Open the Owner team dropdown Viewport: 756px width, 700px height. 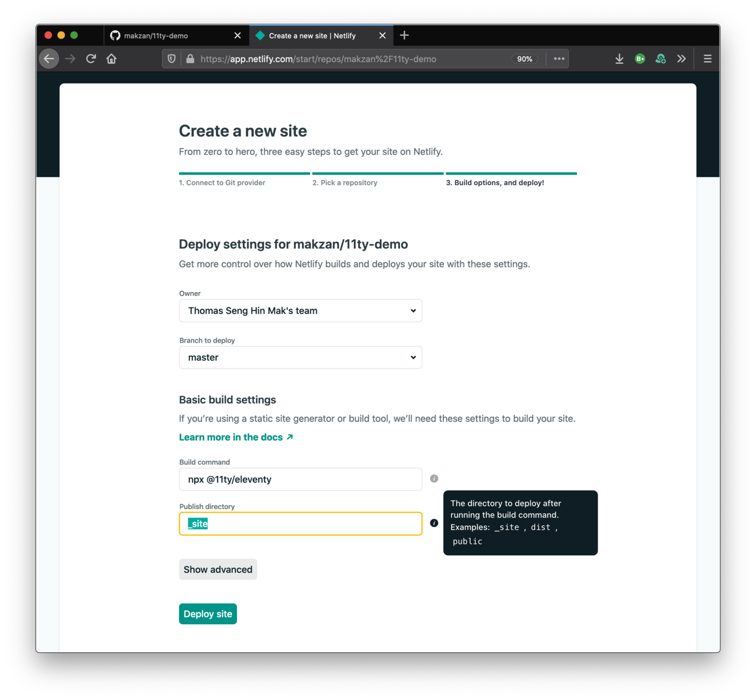[300, 311]
